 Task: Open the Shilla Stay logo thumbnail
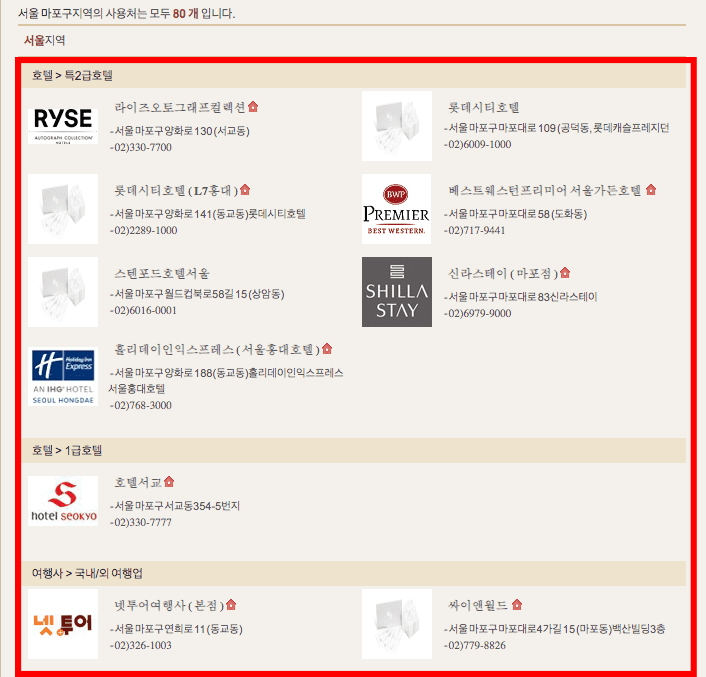(x=397, y=292)
